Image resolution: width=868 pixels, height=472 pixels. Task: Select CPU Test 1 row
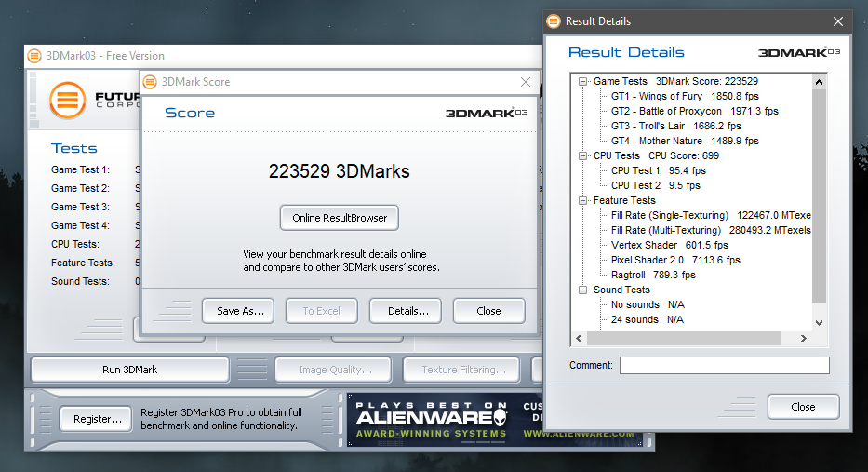click(658, 170)
